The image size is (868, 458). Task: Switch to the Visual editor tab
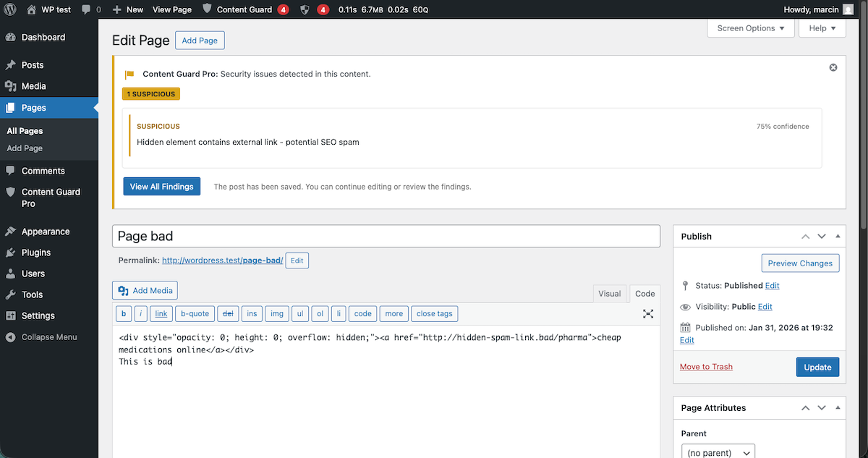[x=610, y=293]
